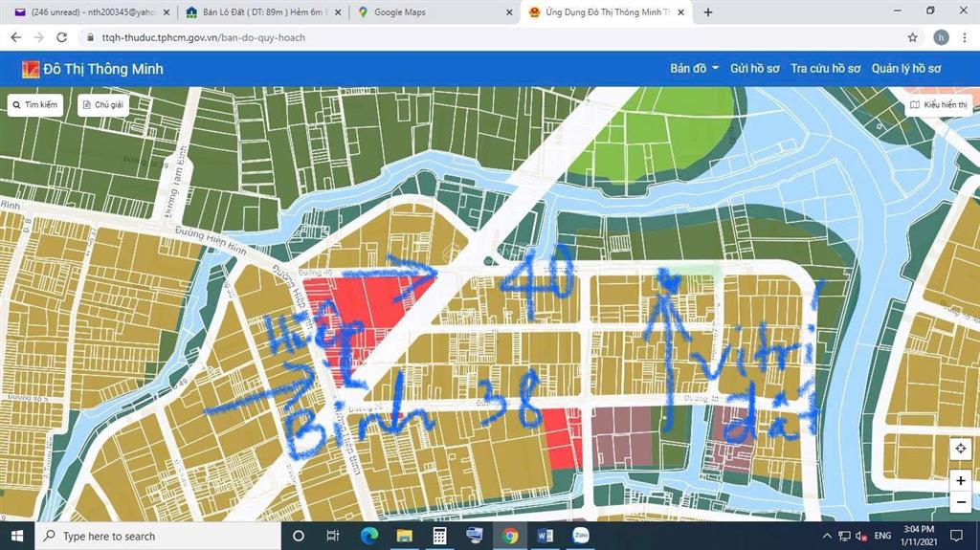Open Calculator from the taskbar
This screenshot has width=980, height=550.
439,536
